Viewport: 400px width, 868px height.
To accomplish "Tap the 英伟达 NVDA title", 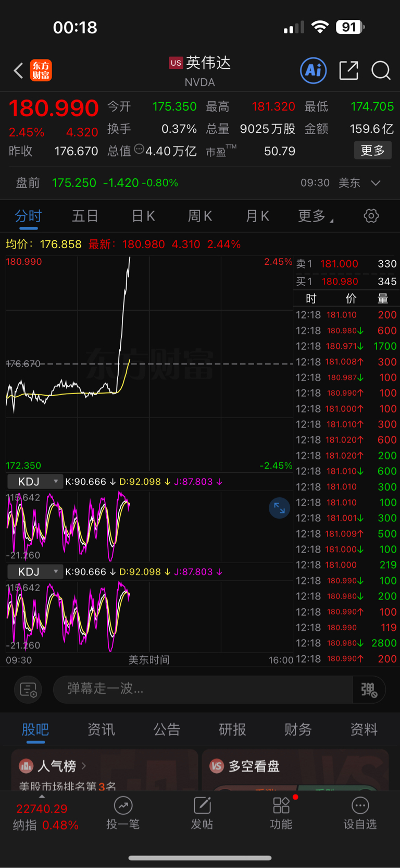I will tap(200, 71).
